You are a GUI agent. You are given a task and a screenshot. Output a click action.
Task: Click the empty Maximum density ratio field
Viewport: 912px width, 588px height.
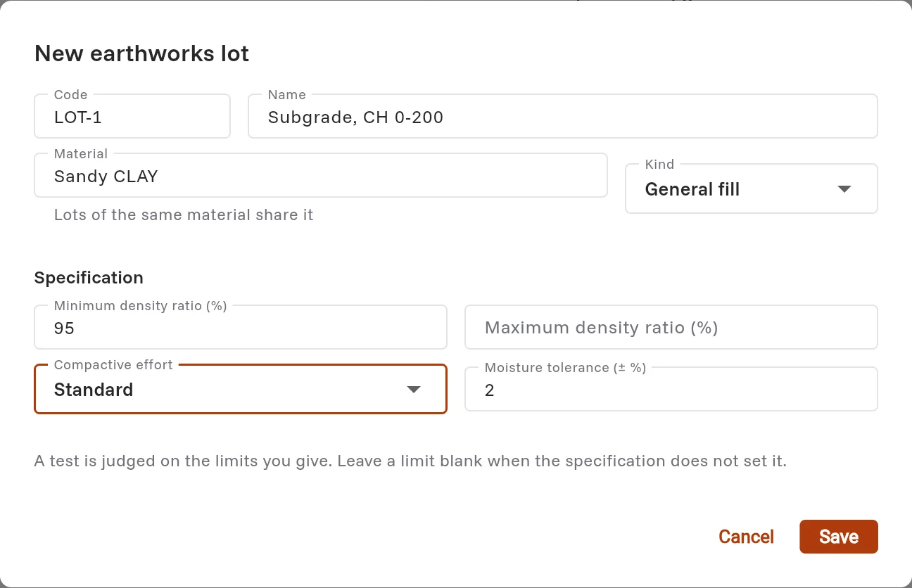[x=671, y=327]
